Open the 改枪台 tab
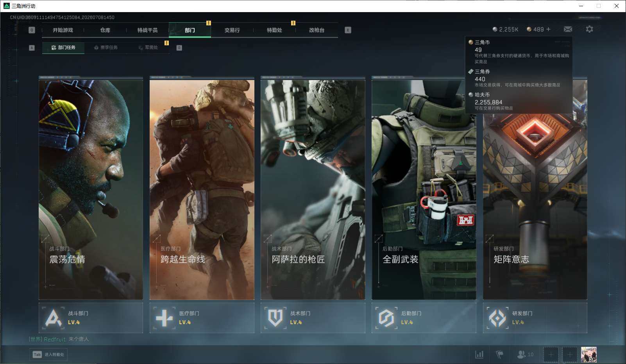The image size is (626, 364). tap(317, 30)
